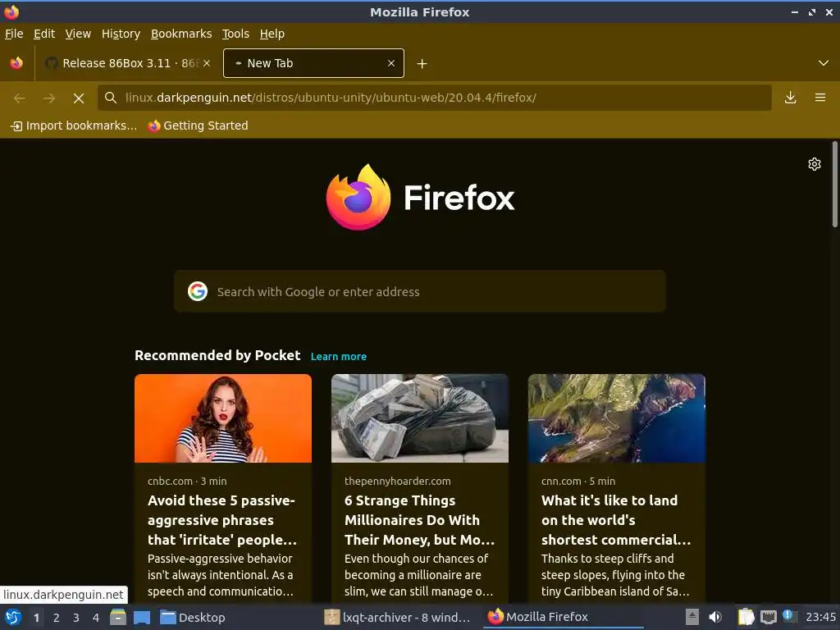This screenshot has width=840, height=630.
Task: Switch to virtual desktop 4
Action: click(x=96, y=618)
